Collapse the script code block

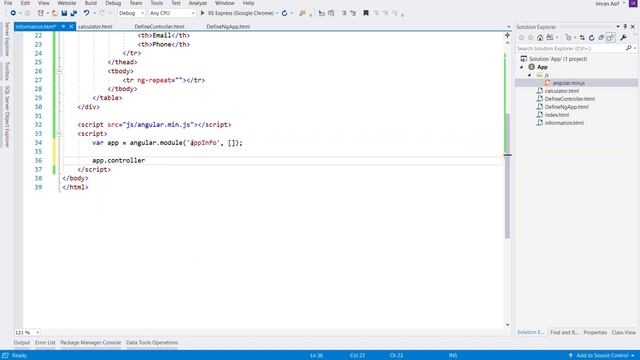click(59, 134)
